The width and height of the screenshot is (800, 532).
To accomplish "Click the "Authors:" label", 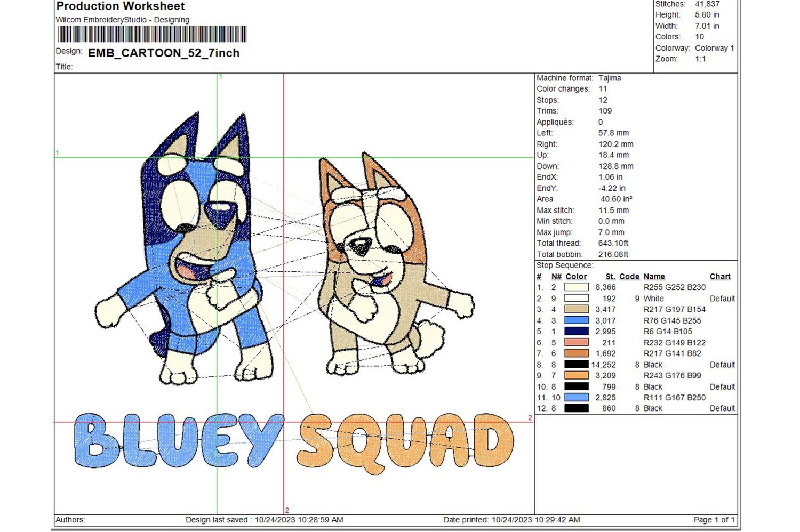I will point(70,520).
